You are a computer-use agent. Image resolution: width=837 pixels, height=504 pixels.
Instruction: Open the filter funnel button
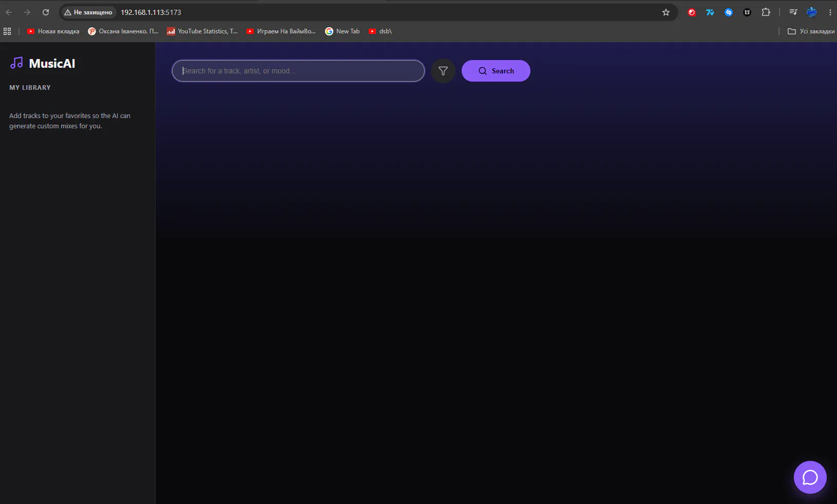pyautogui.click(x=443, y=71)
